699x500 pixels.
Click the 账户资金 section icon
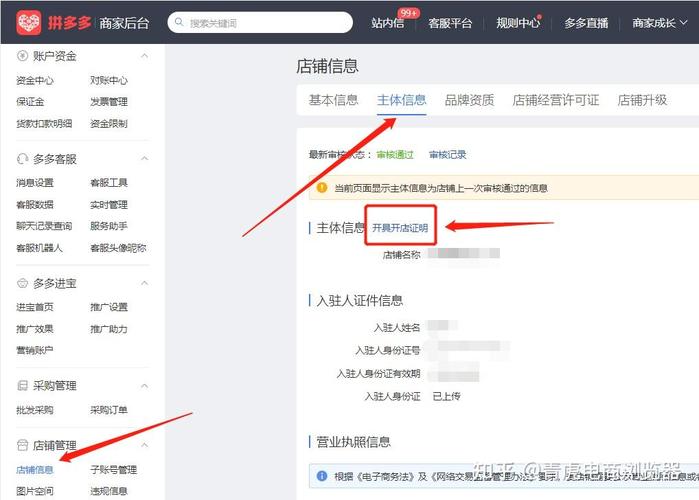pos(22,56)
